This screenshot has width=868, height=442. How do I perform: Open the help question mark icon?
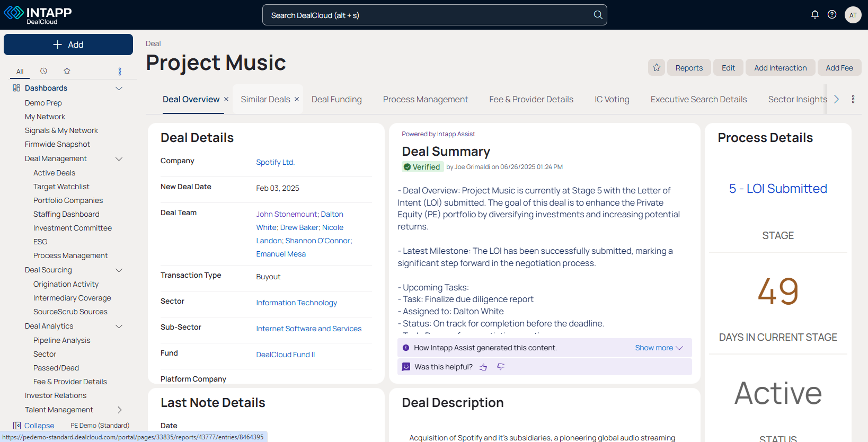point(832,15)
